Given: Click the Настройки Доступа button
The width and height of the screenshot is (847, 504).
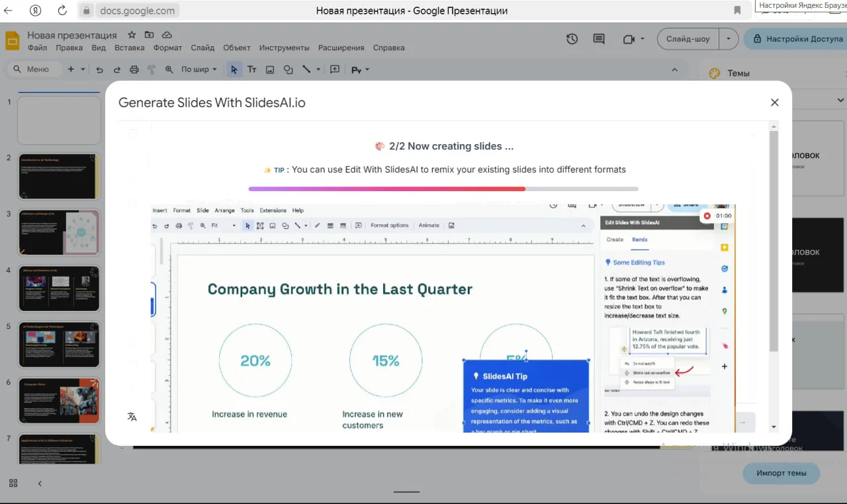Looking at the screenshot, I should point(797,39).
